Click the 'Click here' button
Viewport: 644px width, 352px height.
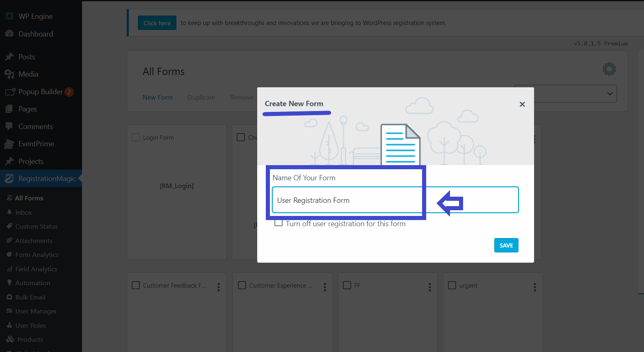(x=157, y=23)
